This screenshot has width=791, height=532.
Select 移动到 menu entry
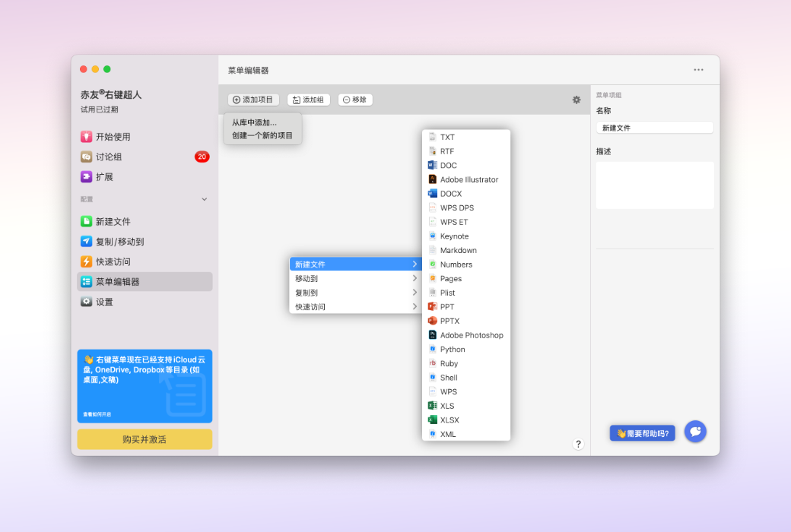[x=356, y=278]
